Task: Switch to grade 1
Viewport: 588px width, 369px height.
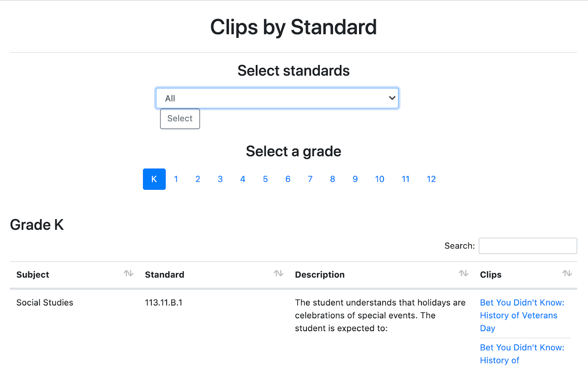Action: [176, 179]
